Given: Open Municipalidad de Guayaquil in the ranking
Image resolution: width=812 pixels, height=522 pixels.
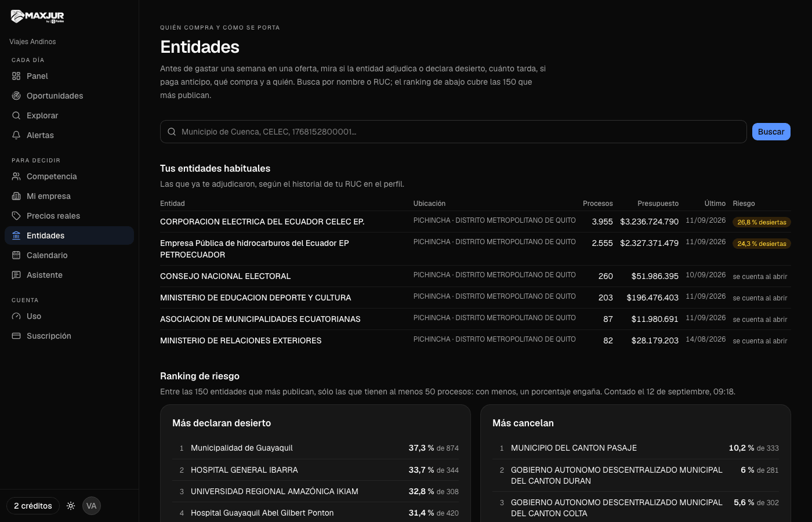Looking at the screenshot, I should coord(242,448).
